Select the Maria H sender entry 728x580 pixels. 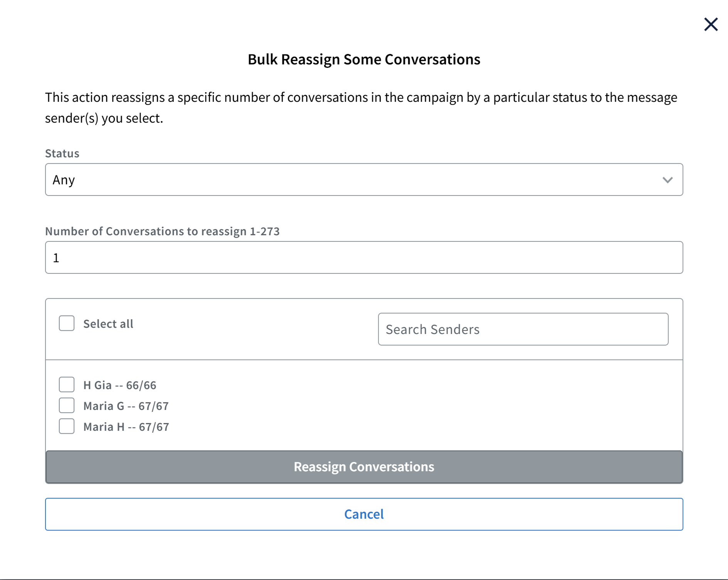[126, 426]
